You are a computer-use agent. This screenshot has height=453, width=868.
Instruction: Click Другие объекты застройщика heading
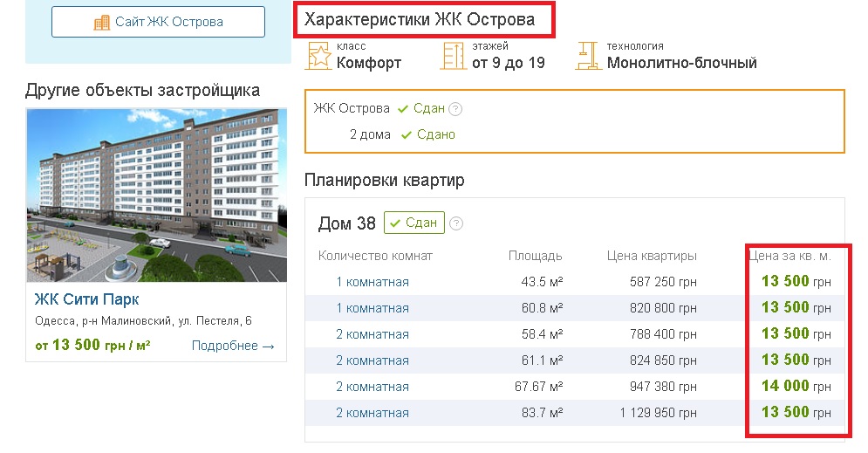(142, 90)
